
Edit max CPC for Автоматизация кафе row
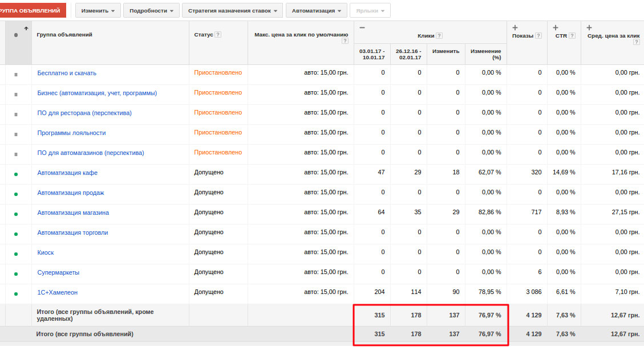pyautogui.click(x=326, y=172)
